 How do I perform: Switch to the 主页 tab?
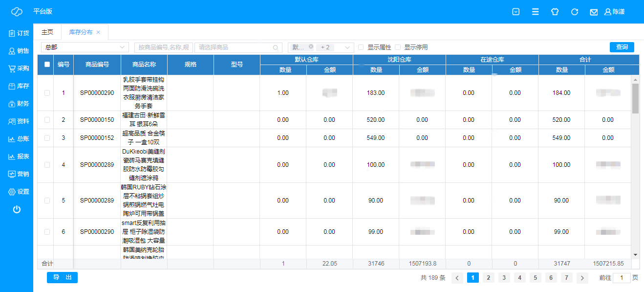pos(47,32)
